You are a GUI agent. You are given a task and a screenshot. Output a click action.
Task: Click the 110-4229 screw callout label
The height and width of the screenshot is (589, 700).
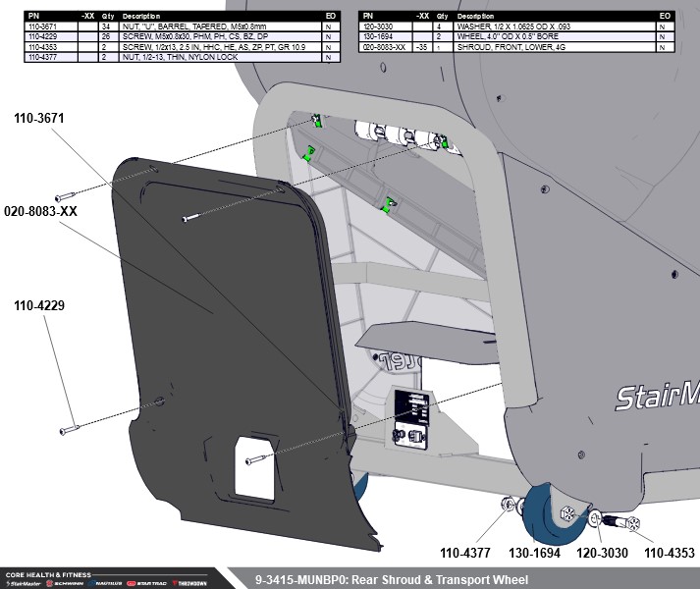pyautogui.click(x=38, y=306)
